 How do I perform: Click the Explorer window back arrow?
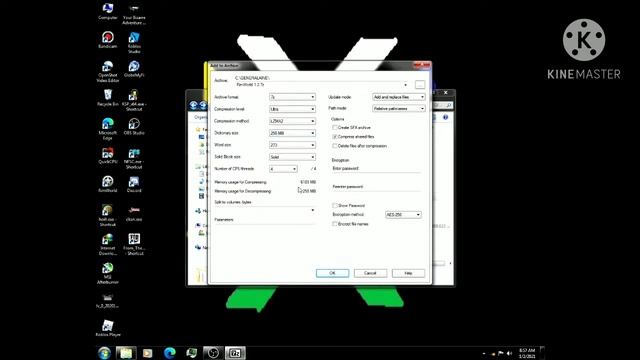point(193,106)
